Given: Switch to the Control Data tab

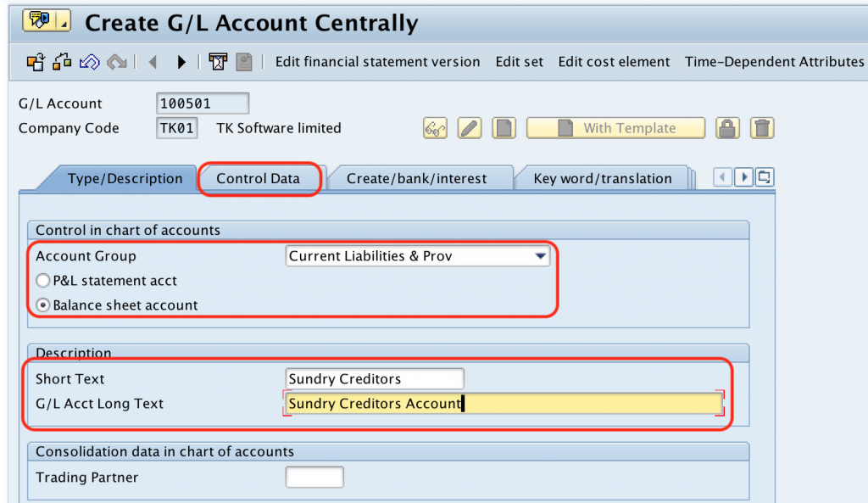Looking at the screenshot, I should (x=259, y=178).
